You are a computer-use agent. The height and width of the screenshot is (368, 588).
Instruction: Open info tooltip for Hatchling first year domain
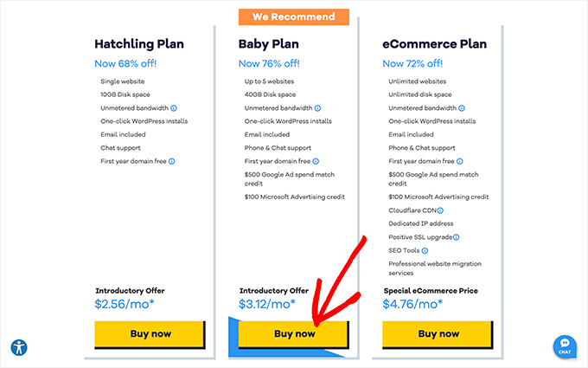(x=172, y=161)
